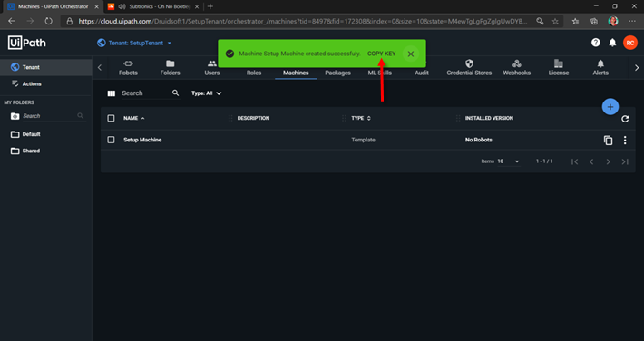The height and width of the screenshot is (341, 644).
Task: Select Tenant in the left sidebar
Action: pyautogui.click(x=46, y=67)
